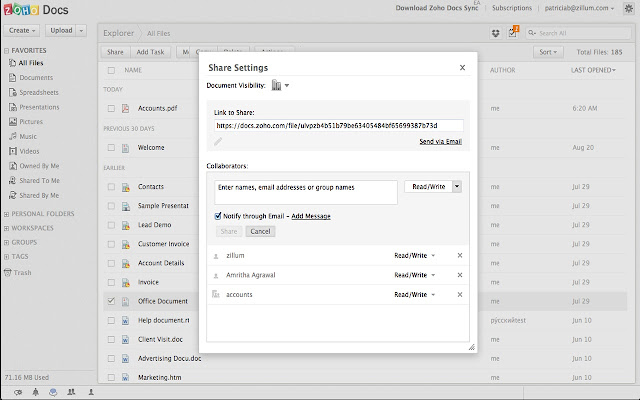The image size is (640, 400).
Task: Click the Document Visibility building icon
Action: point(276,85)
